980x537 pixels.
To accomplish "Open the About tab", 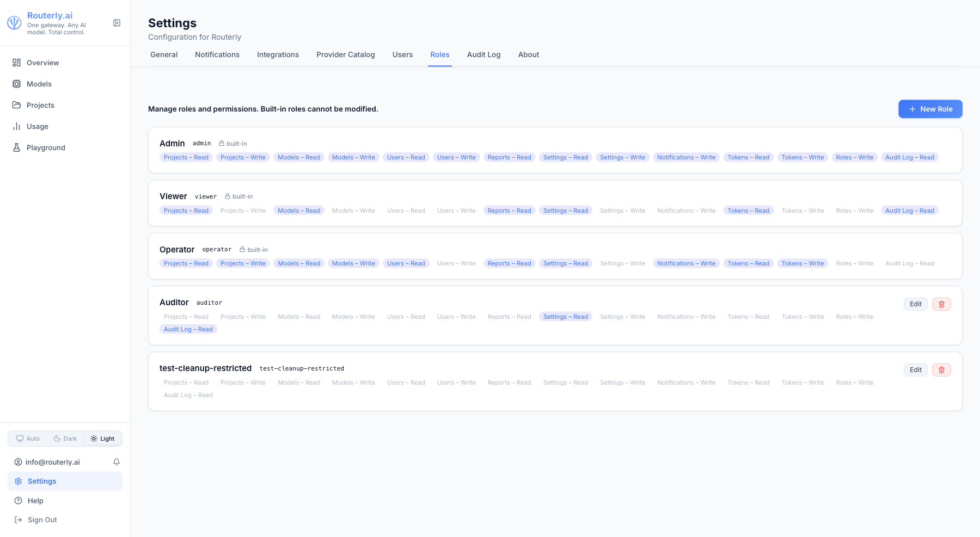I will [529, 54].
